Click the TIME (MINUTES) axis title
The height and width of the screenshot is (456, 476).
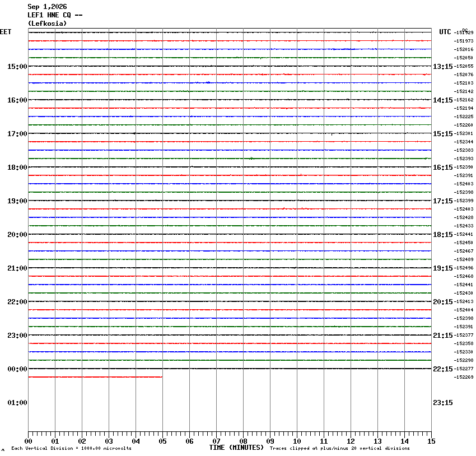[x=236, y=448]
